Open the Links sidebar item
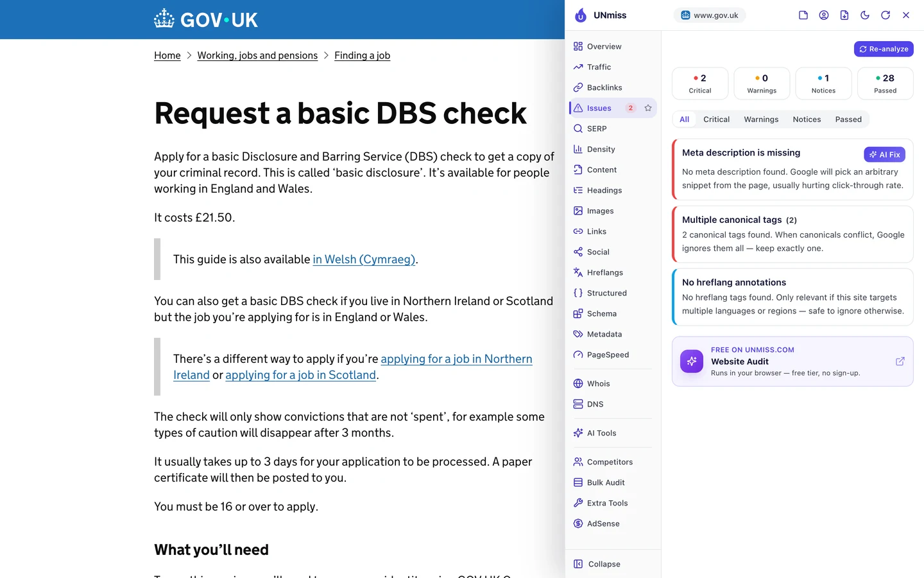 tap(613, 231)
